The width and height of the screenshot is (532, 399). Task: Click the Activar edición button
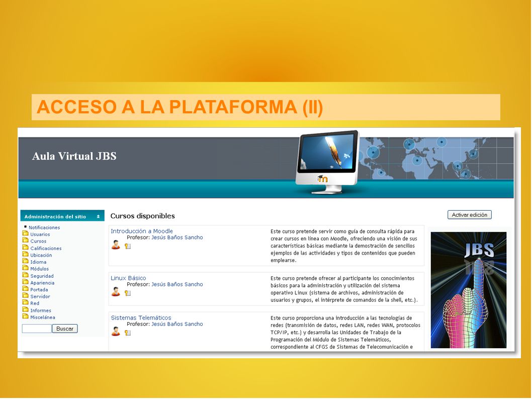(x=469, y=215)
